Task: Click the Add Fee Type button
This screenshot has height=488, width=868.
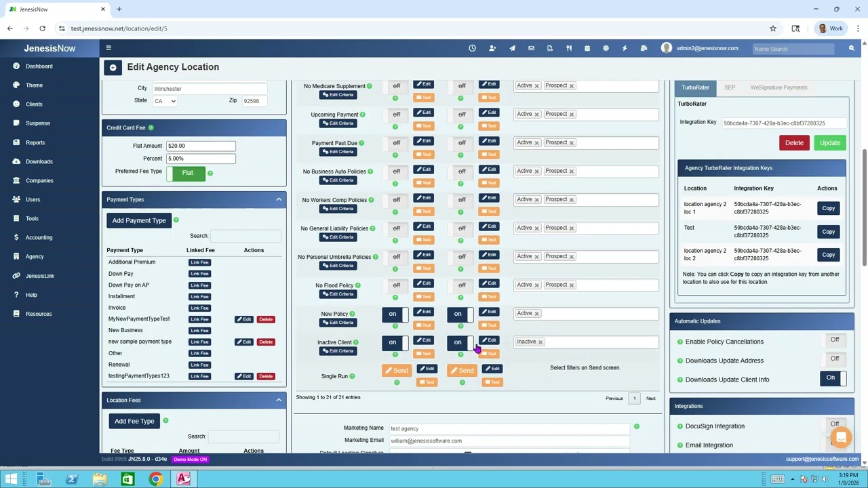Action: [134, 421]
